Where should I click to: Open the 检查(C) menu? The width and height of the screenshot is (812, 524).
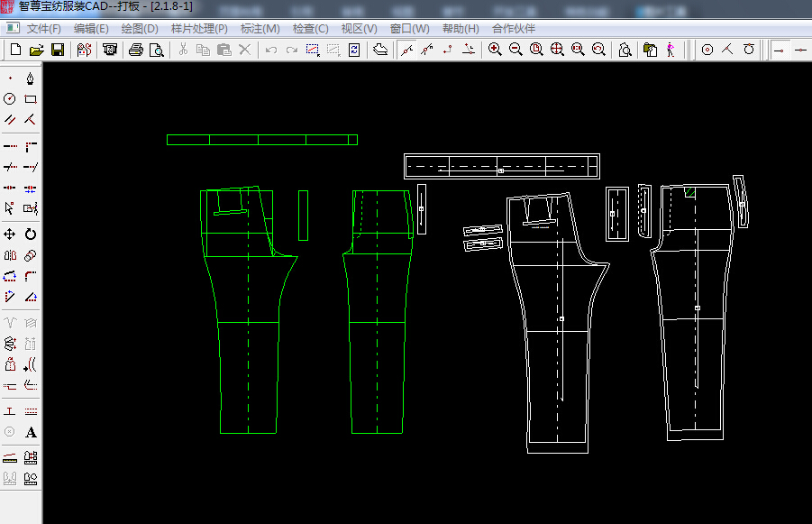tap(310, 29)
